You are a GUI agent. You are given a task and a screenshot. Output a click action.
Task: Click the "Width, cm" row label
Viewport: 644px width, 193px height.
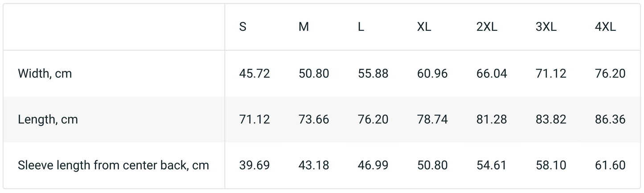point(45,74)
